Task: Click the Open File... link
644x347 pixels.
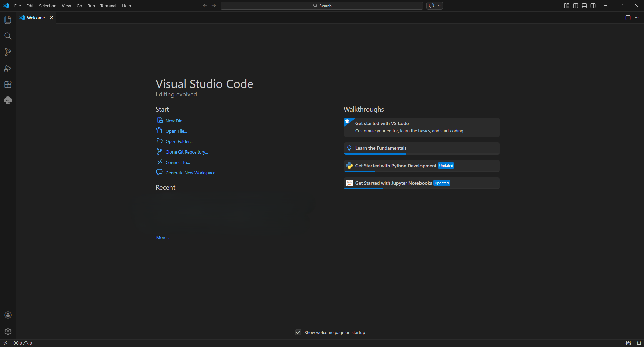Action: (176, 131)
